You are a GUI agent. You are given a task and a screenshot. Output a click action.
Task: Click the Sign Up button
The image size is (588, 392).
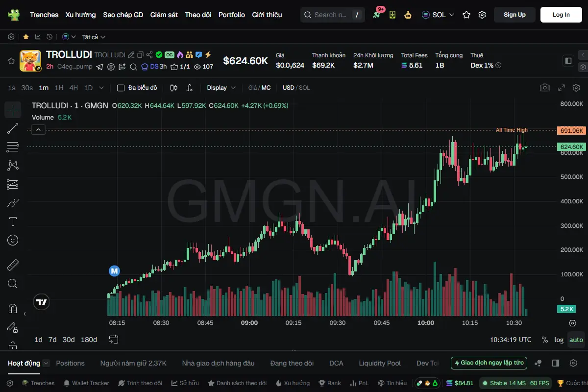tap(514, 15)
